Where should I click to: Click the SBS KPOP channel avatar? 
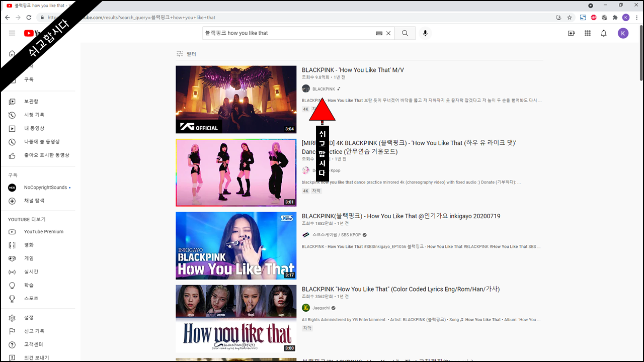coord(306,235)
